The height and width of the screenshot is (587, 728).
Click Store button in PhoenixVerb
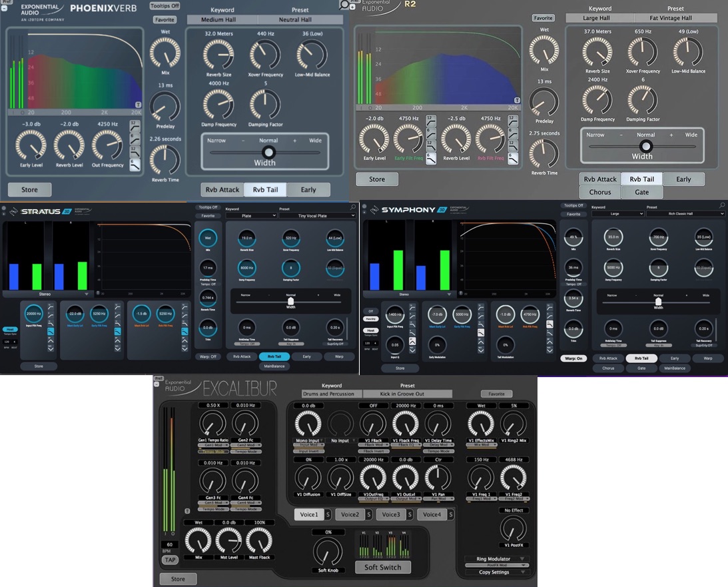pyautogui.click(x=30, y=189)
